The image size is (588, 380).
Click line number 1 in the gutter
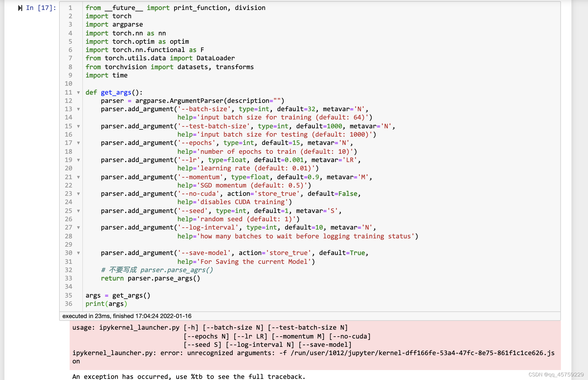(x=70, y=8)
